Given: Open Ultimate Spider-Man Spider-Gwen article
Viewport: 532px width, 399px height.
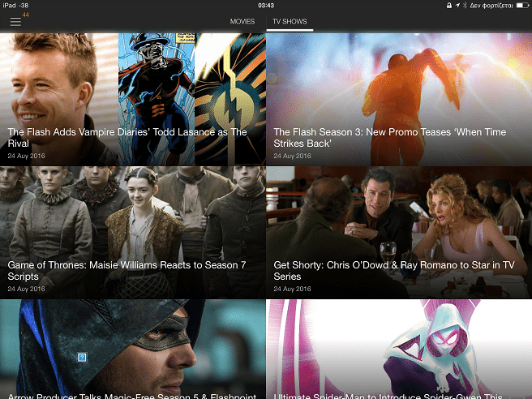Looking at the screenshot, I should click(x=399, y=349).
